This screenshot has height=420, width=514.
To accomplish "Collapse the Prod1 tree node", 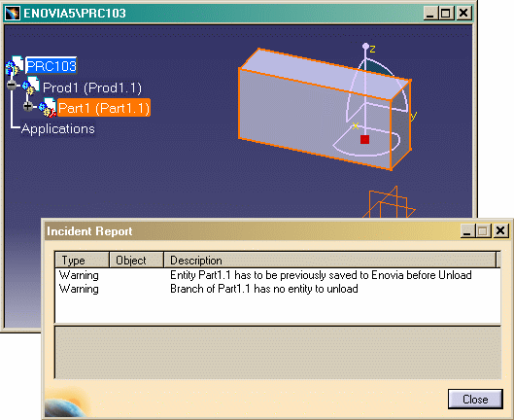I will click(x=12, y=85).
